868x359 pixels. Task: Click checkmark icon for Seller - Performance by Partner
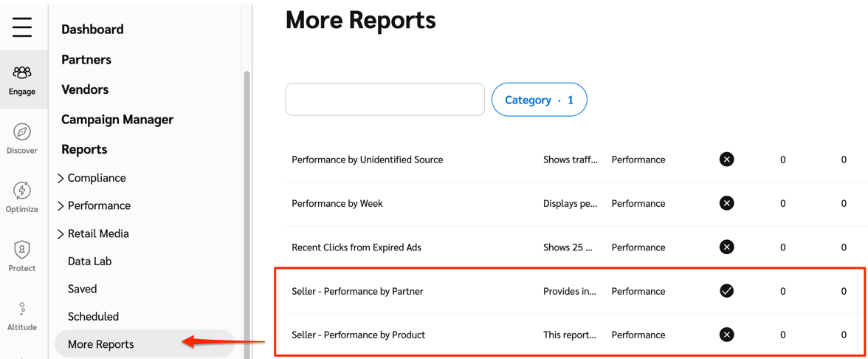[726, 291]
